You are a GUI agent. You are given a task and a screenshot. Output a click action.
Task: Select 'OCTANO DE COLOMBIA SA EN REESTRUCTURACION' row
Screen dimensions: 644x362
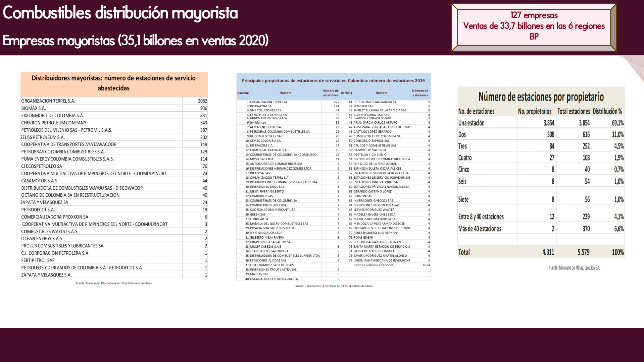coord(114,195)
